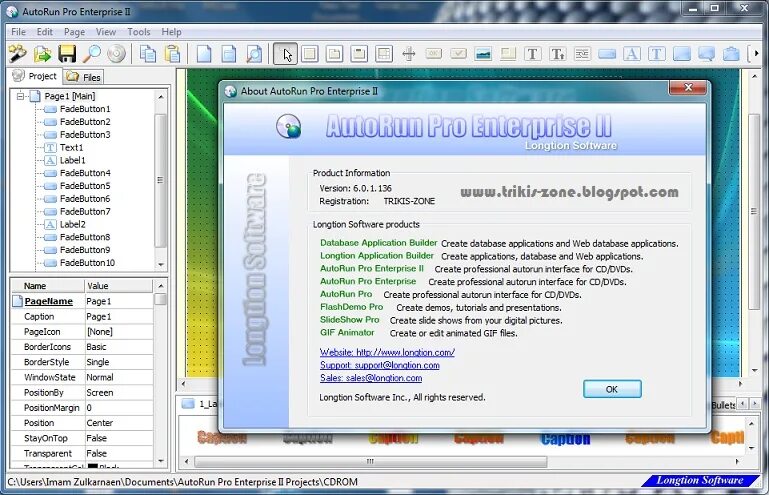Viewport: 769px width, 495px height.
Task: Click project tree scroll down arrow
Action: 161,264
